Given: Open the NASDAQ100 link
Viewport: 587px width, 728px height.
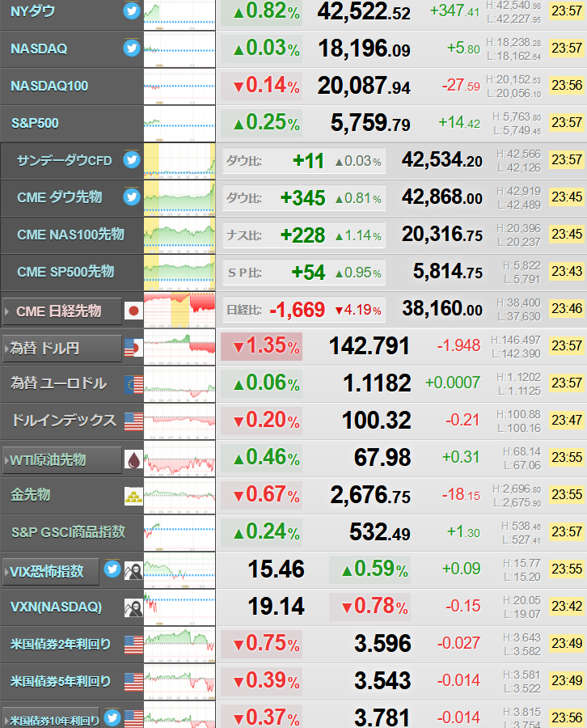Looking at the screenshot, I should pos(49,86).
